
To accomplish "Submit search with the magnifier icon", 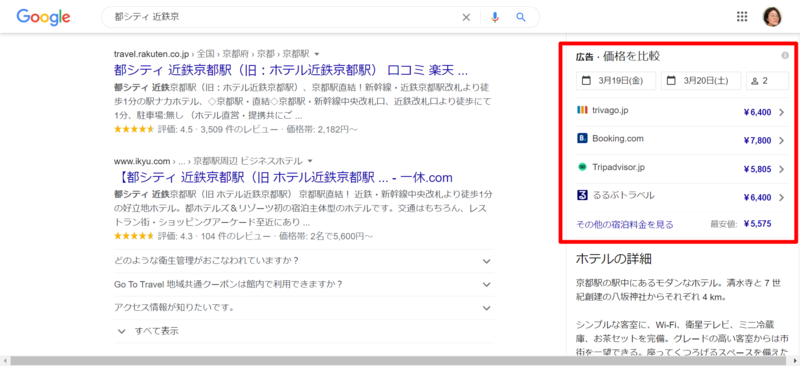I will tap(520, 17).
